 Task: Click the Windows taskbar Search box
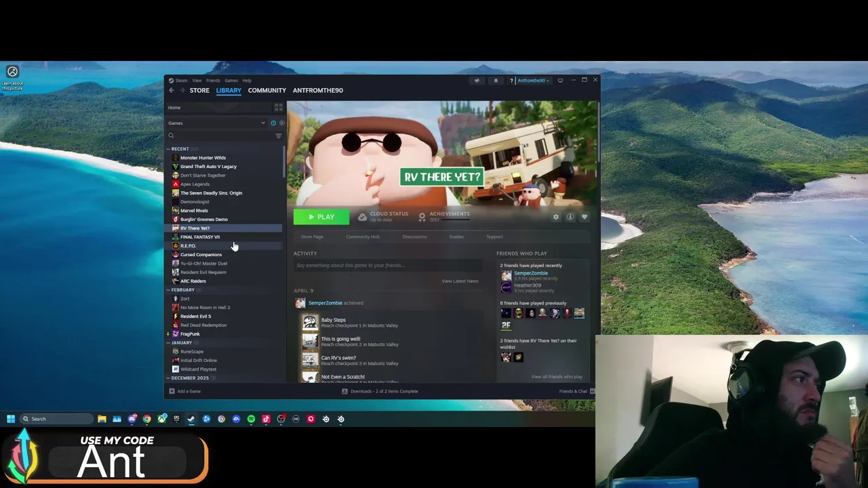click(x=56, y=419)
